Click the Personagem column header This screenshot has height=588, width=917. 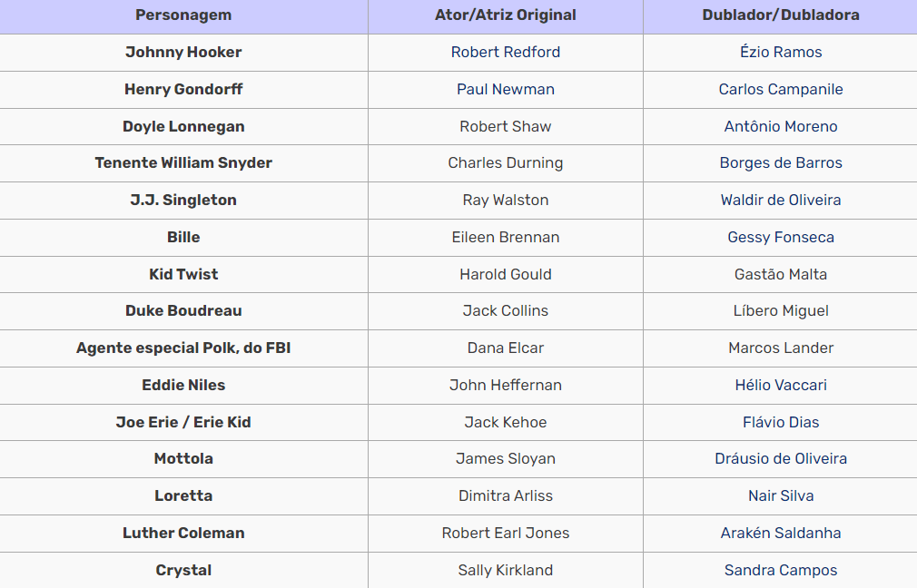click(183, 15)
